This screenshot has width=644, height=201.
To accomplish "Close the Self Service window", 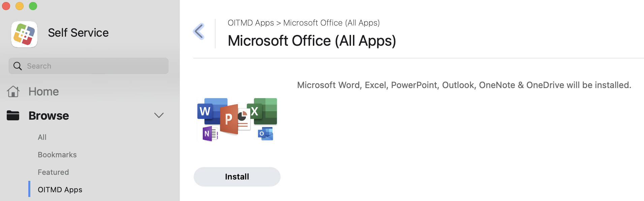I will pos(6,6).
